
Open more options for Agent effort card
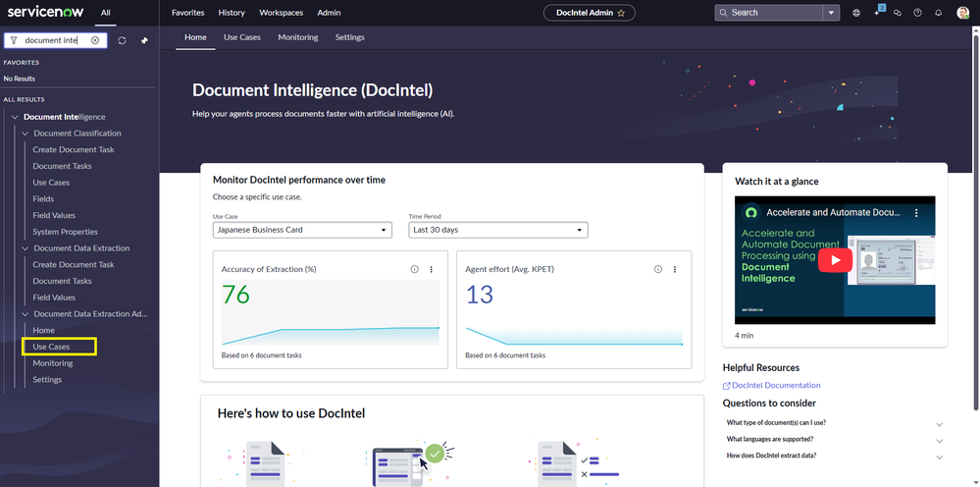674,269
